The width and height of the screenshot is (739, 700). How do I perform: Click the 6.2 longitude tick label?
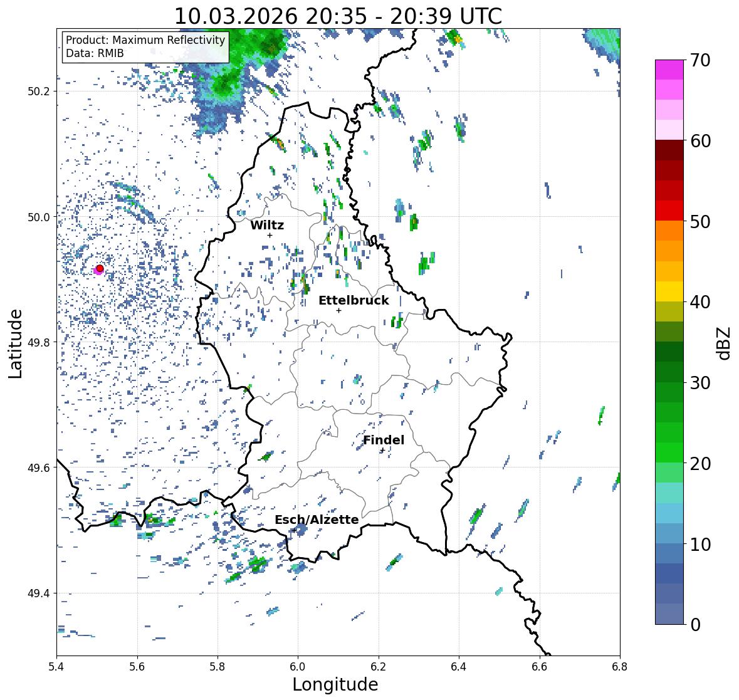click(379, 666)
